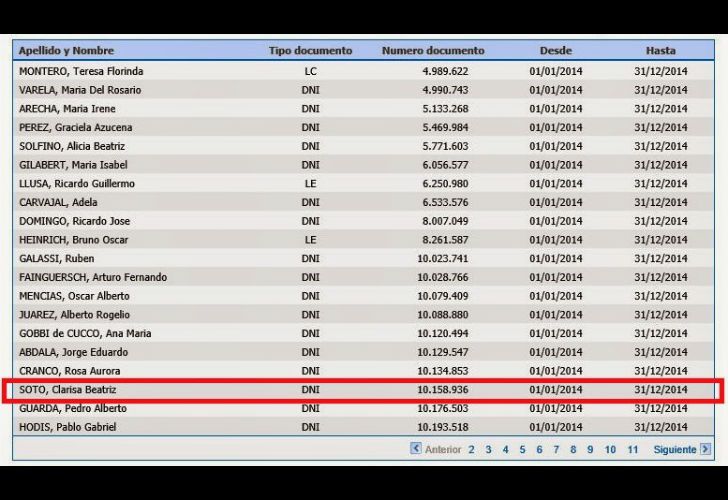The height and width of the screenshot is (500, 728).
Task: Select document number 6.533.576
Action: point(445,202)
